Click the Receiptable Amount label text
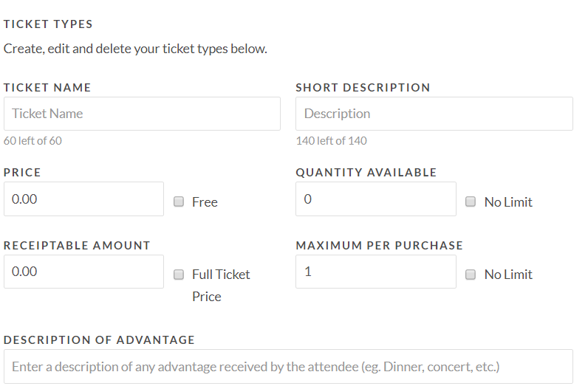This screenshot has height=386, width=588. 77,245
